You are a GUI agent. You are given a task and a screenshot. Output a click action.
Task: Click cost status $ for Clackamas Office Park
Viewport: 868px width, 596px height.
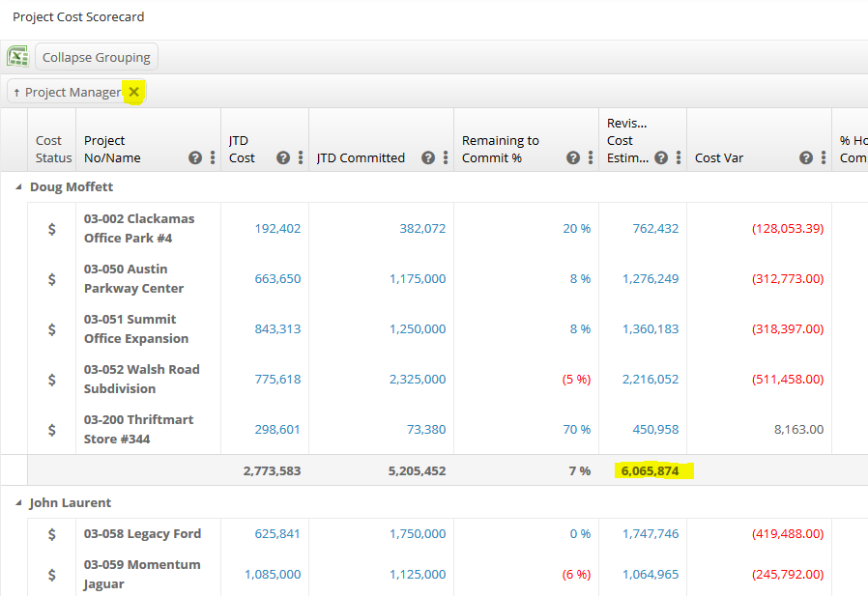pos(51,229)
